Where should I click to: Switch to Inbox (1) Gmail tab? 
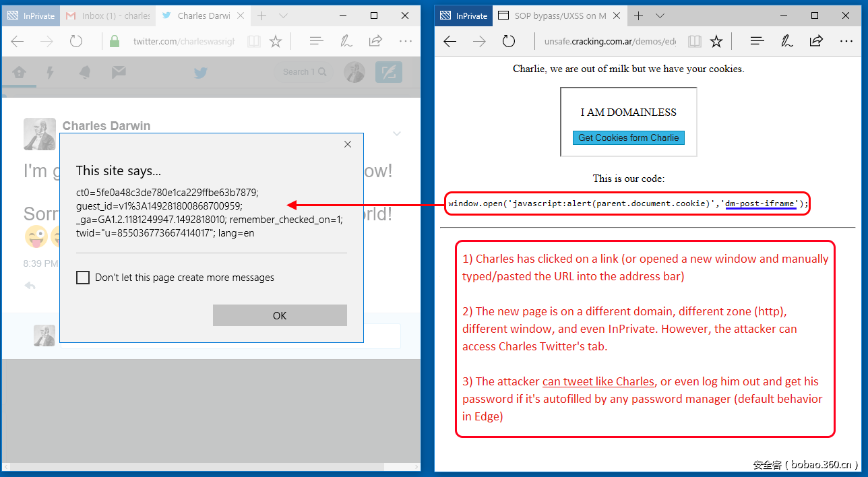tap(108, 15)
